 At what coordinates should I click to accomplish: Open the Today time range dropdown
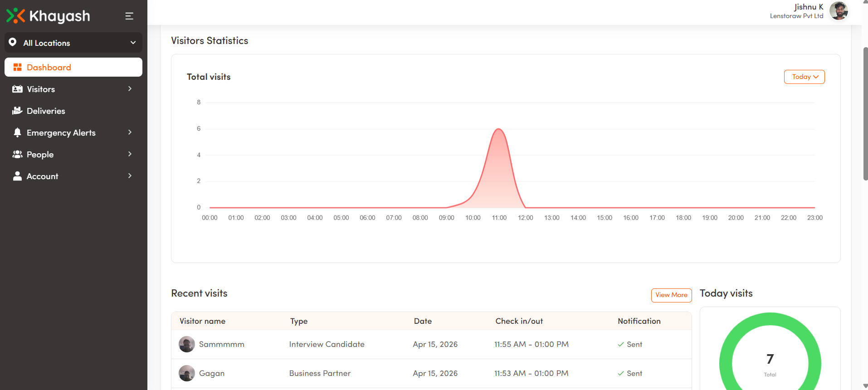[804, 77]
